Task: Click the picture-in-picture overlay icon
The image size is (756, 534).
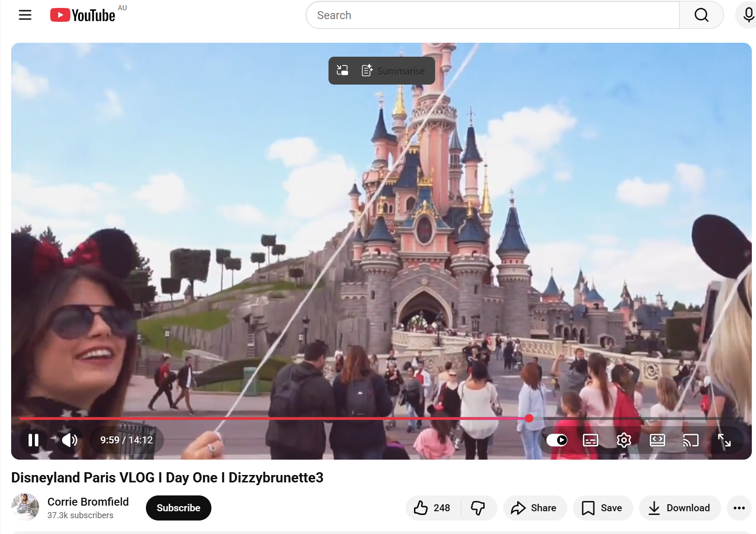Action: click(x=342, y=70)
